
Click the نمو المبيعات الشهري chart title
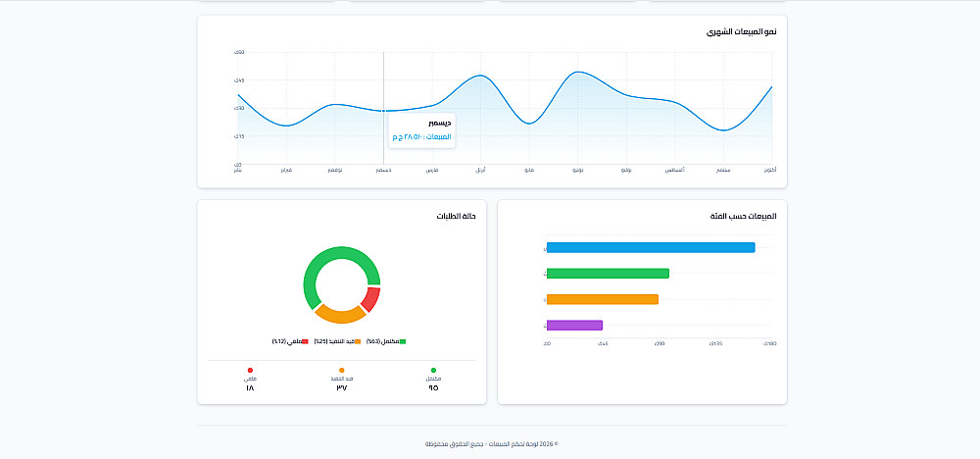click(741, 31)
